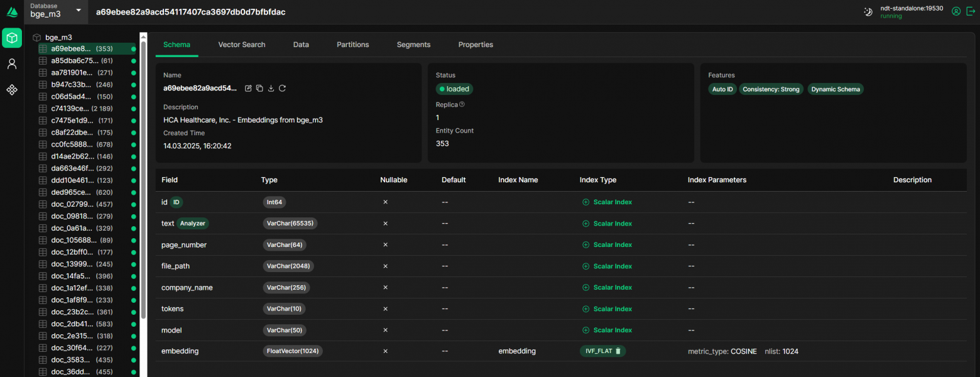Open the Database bge_m3 dropdown
This screenshot has height=377, width=980.
click(56, 11)
